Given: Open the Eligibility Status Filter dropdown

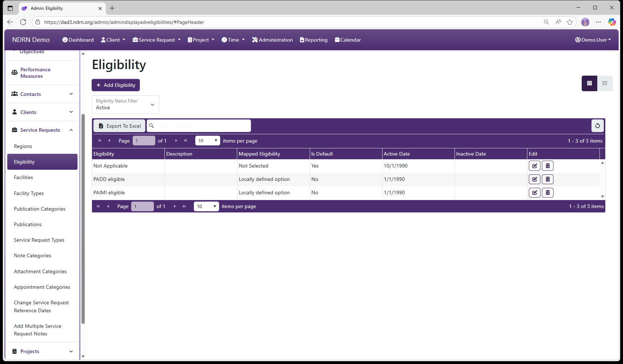Looking at the screenshot, I should point(125,105).
